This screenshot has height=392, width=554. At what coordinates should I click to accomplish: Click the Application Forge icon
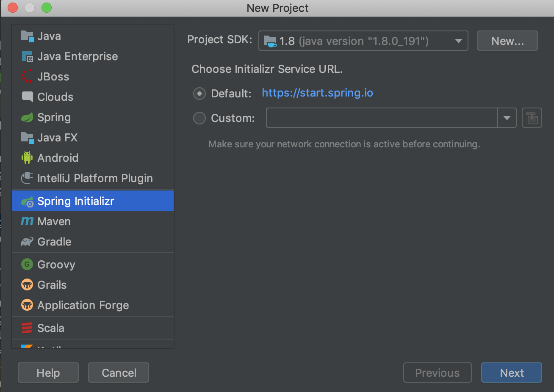pyautogui.click(x=27, y=305)
